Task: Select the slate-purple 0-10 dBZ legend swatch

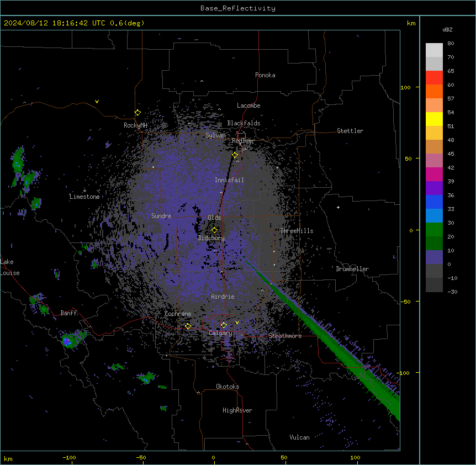Action: (x=434, y=257)
